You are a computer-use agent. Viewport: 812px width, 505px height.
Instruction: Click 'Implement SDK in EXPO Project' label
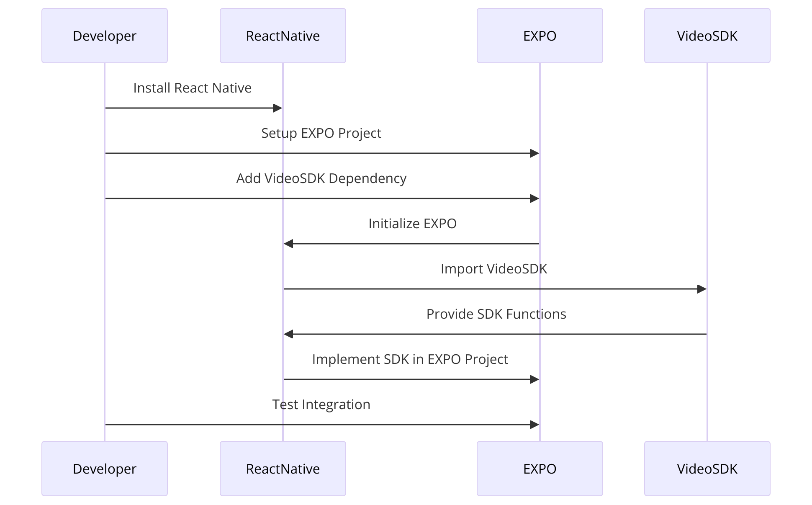point(410,359)
